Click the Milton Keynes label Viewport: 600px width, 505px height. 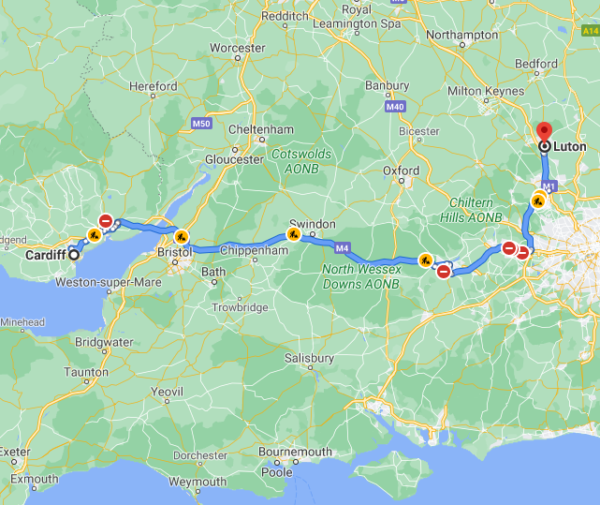[486, 91]
